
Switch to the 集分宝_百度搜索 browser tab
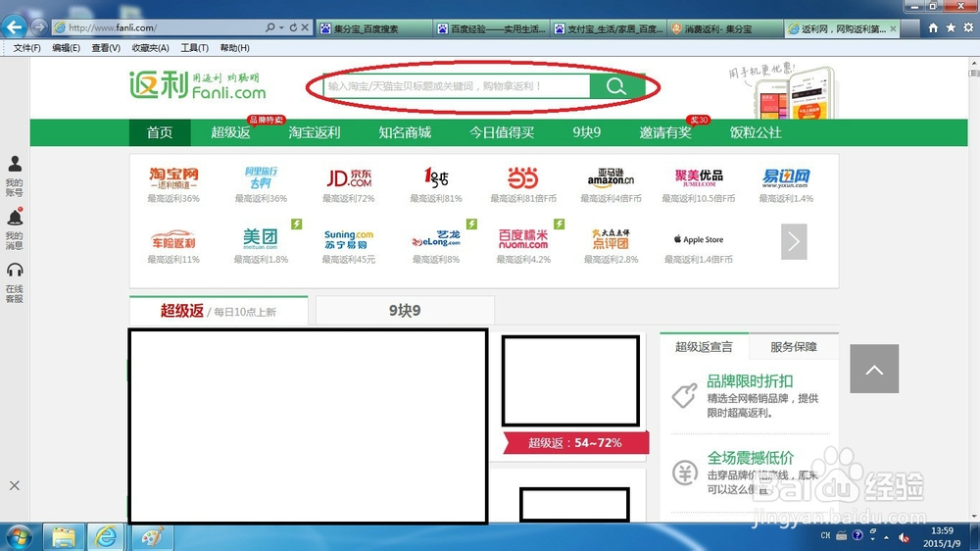pyautogui.click(x=374, y=28)
